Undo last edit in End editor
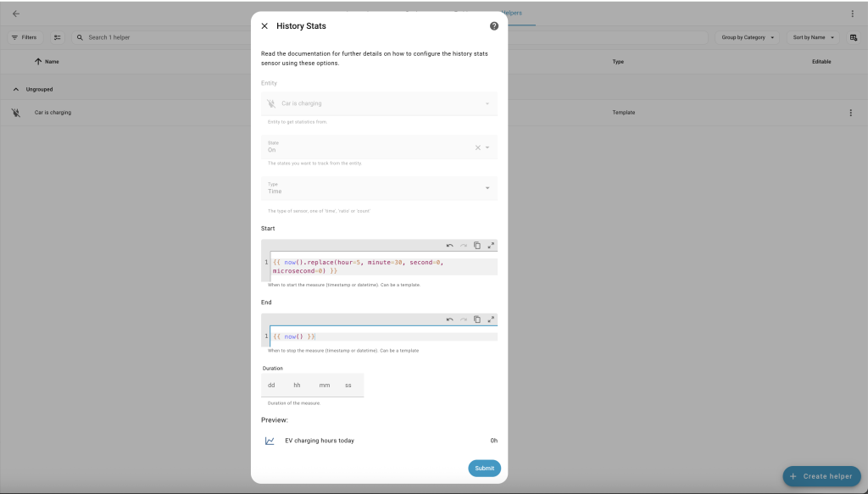The image size is (868, 494). click(450, 319)
